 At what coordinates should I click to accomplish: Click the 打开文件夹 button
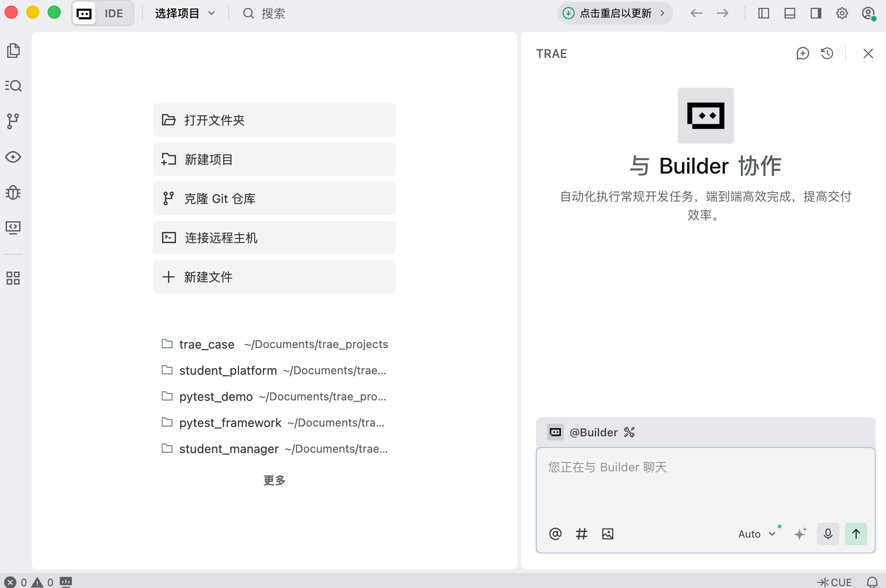(274, 120)
